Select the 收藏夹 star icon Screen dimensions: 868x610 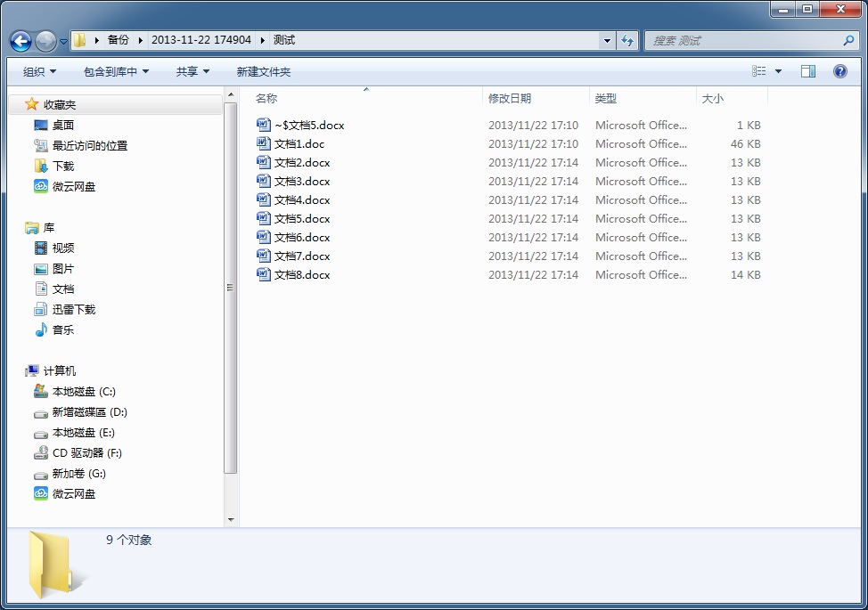click(31, 104)
